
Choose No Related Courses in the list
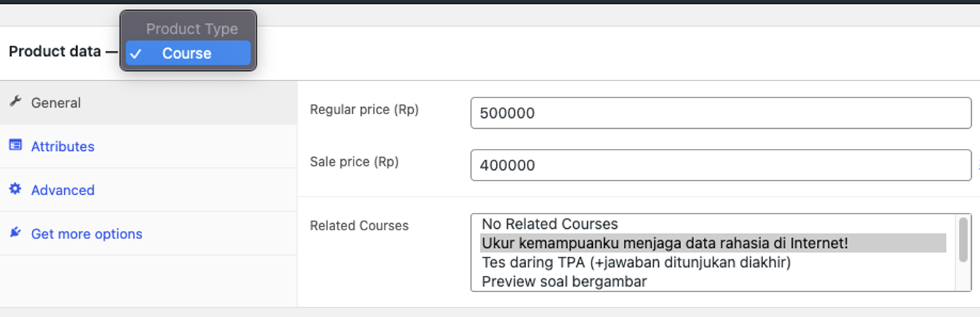(x=550, y=224)
